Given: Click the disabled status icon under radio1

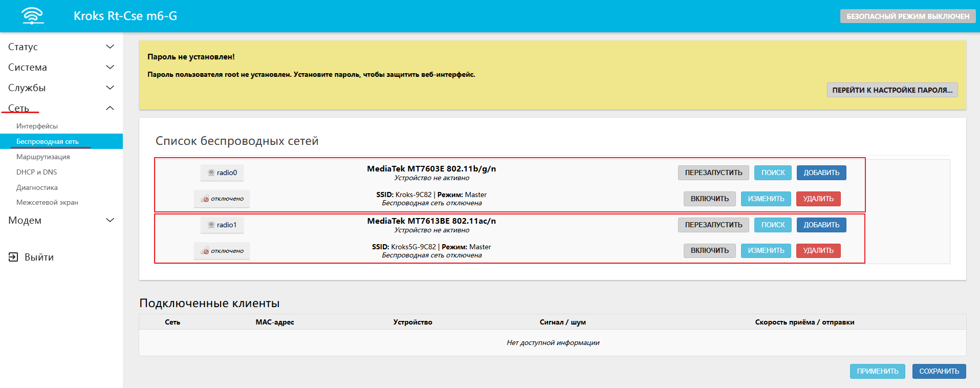Looking at the screenshot, I should pyautogui.click(x=205, y=251).
